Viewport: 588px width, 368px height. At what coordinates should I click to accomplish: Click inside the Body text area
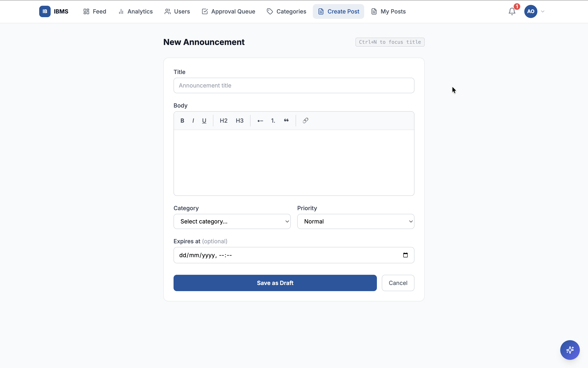click(x=294, y=163)
